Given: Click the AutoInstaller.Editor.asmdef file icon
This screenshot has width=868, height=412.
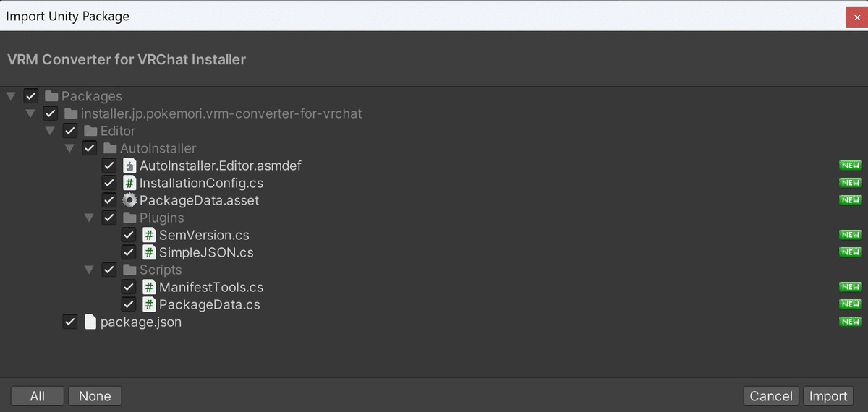Looking at the screenshot, I should click(129, 166).
